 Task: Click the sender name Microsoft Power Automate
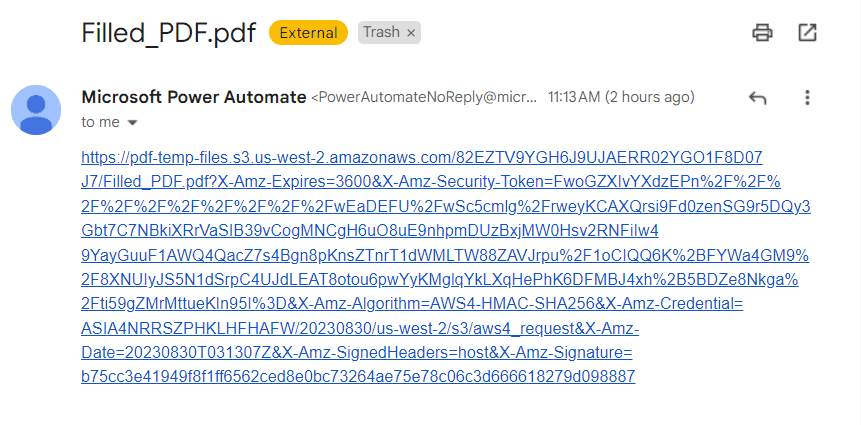[193, 97]
